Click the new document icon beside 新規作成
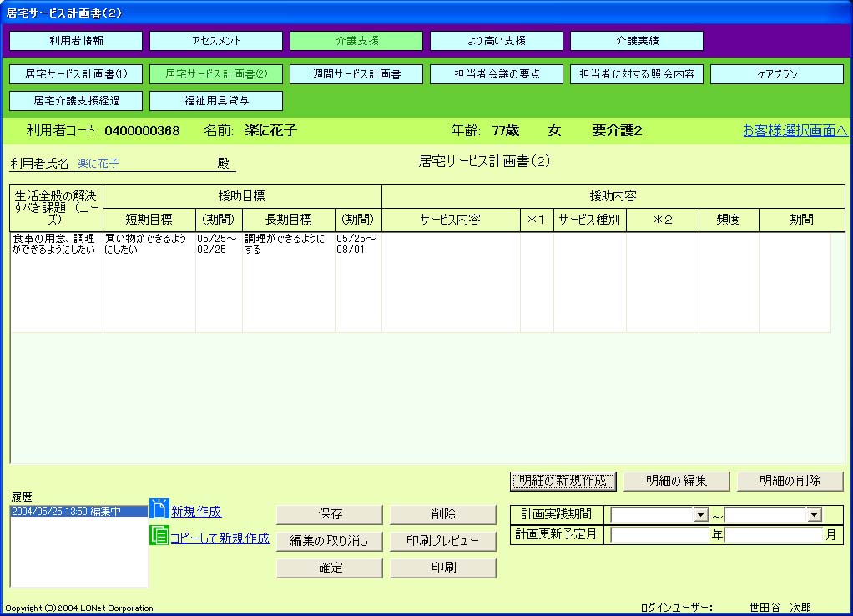Screen dimensions: 853x616 click(x=159, y=509)
